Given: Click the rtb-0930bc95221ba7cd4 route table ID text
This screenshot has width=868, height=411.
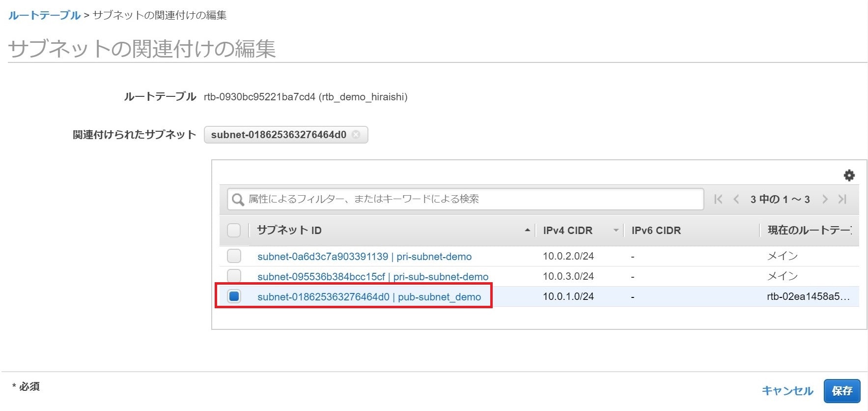Looking at the screenshot, I should (259, 97).
